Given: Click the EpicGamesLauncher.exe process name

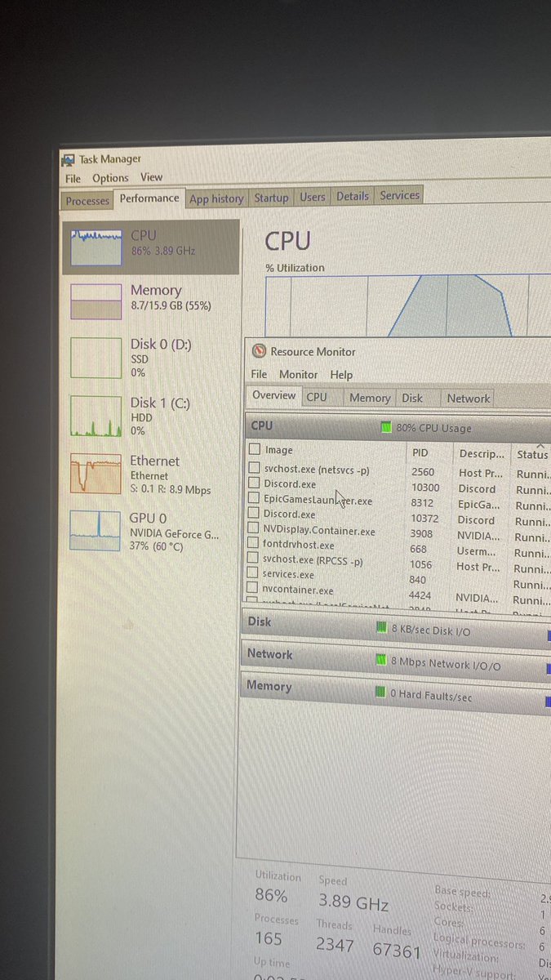Looking at the screenshot, I should (x=318, y=501).
